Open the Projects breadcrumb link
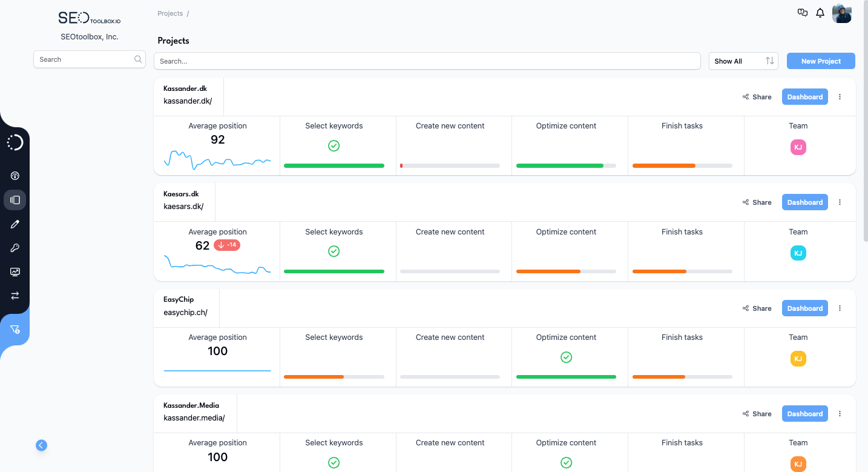The width and height of the screenshot is (868, 472). tap(169, 13)
